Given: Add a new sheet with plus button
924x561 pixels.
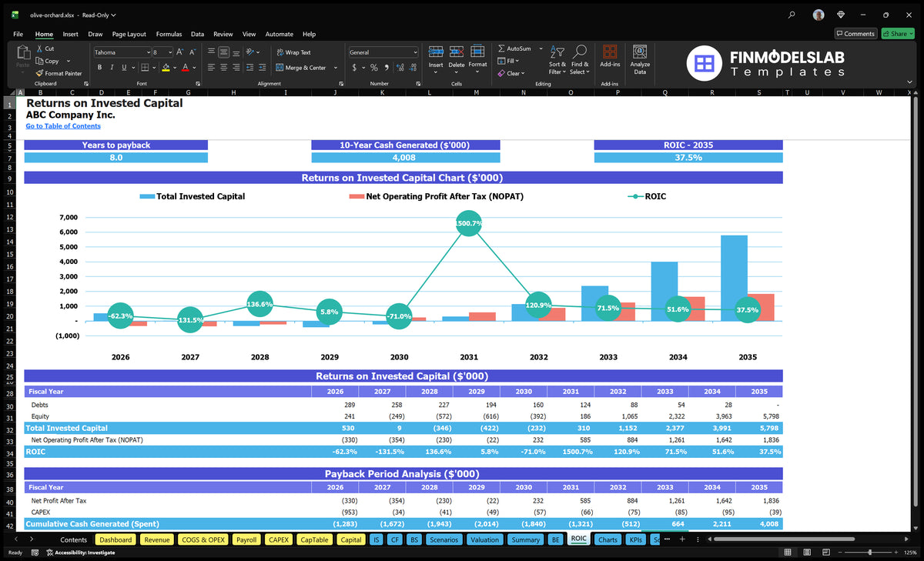Looking at the screenshot, I should click(681, 539).
